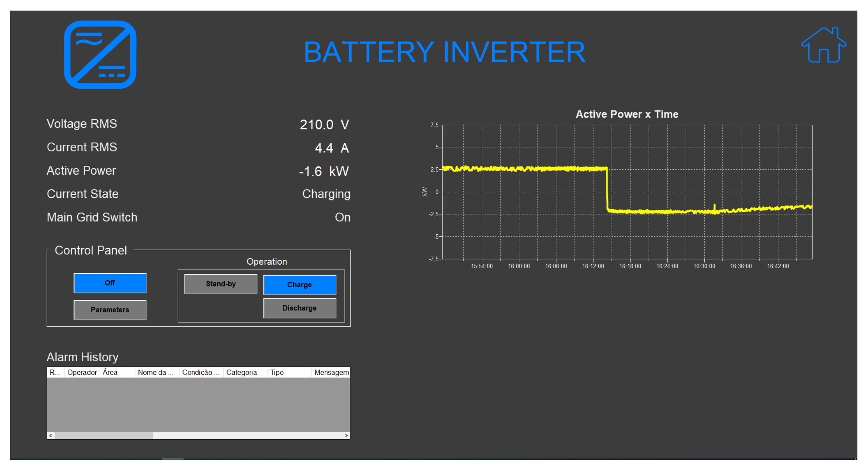Click the Active Power x Time chart title
868x470 pixels.
(627, 114)
